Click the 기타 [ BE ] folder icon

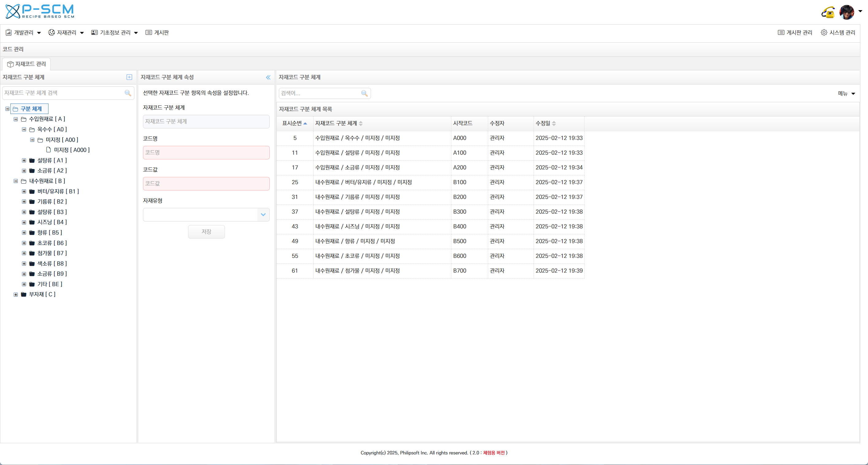click(32, 284)
